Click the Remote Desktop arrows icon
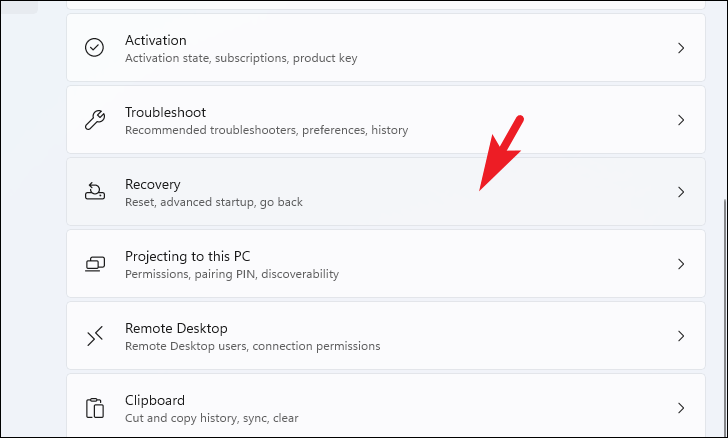This screenshot has width=728, height=438. [x=95, y=336]
